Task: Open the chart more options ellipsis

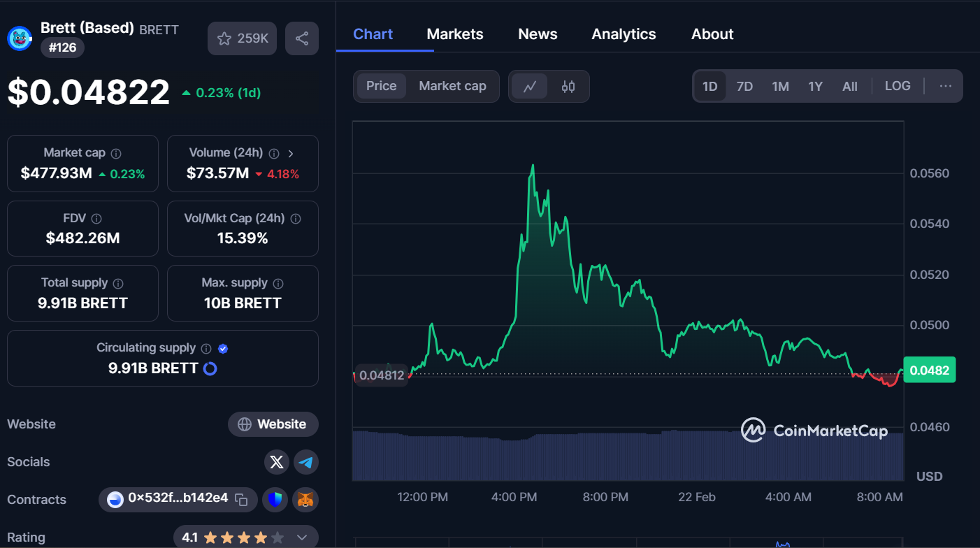Action: pyautogui.click(x=946, y=86)
